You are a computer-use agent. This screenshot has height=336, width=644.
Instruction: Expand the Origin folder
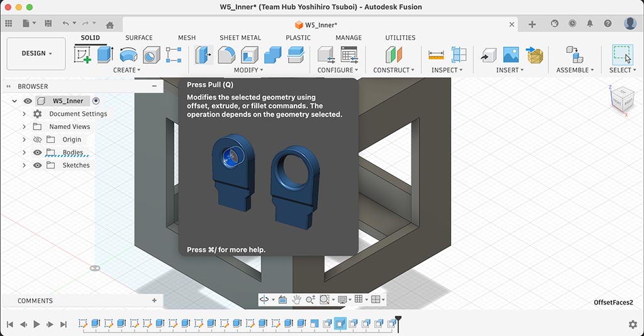tap(24, 140)
